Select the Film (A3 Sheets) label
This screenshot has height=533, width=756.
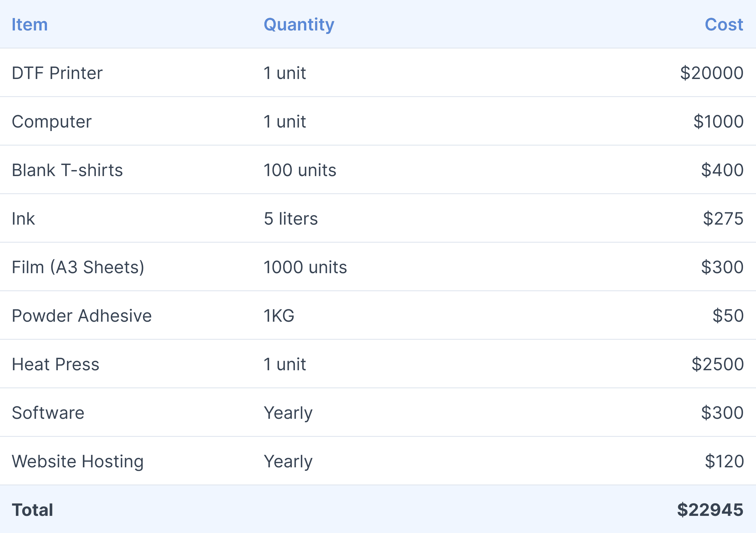tap(78, 267)
